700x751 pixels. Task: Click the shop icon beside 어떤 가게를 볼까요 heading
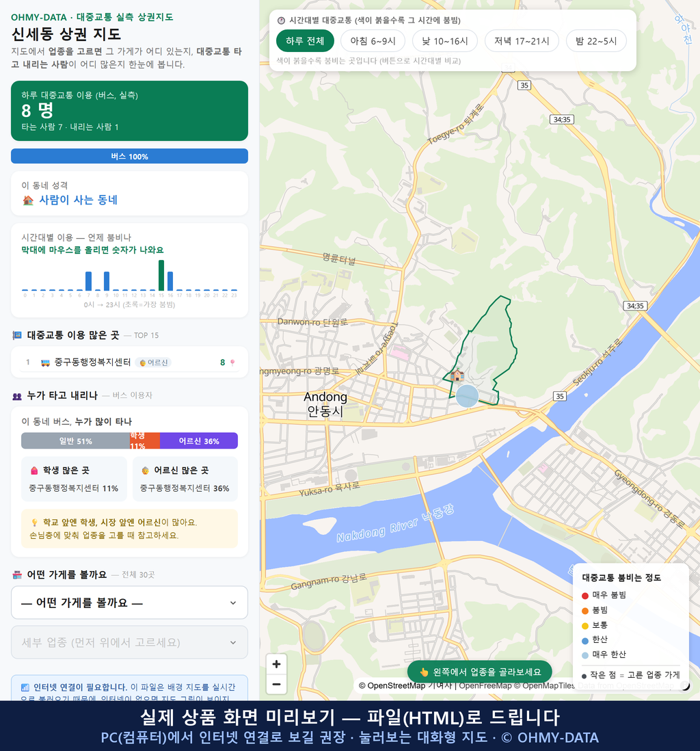click(17, 575)
